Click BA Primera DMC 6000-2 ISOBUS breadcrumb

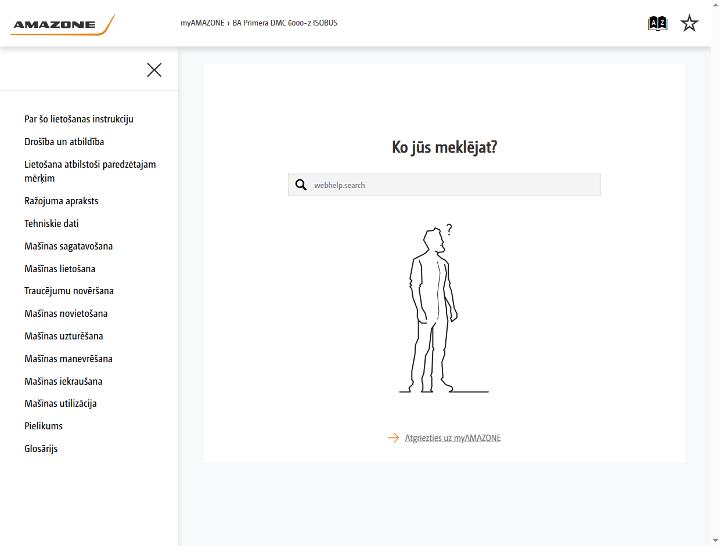tap(285, 23)
